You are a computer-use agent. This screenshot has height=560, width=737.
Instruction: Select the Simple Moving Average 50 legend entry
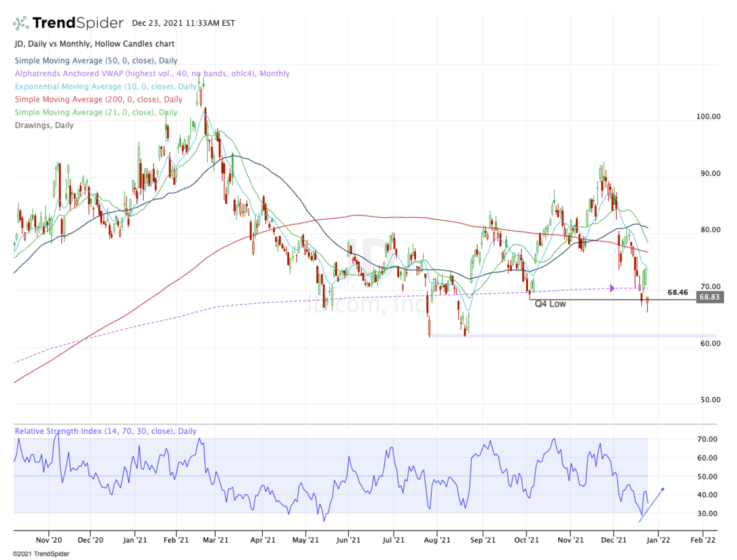point(95,61)
